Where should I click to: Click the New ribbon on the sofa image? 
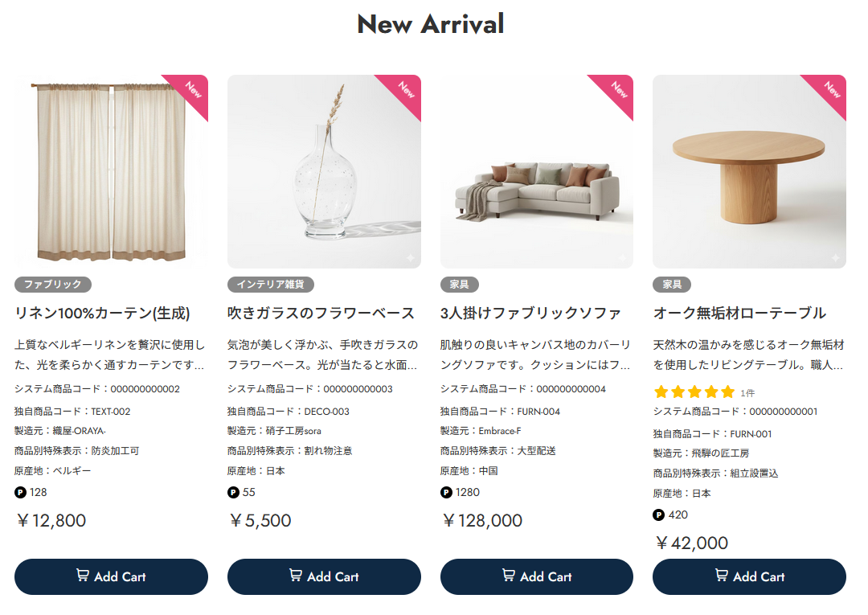pyautogui.click(x=617, y=90)
